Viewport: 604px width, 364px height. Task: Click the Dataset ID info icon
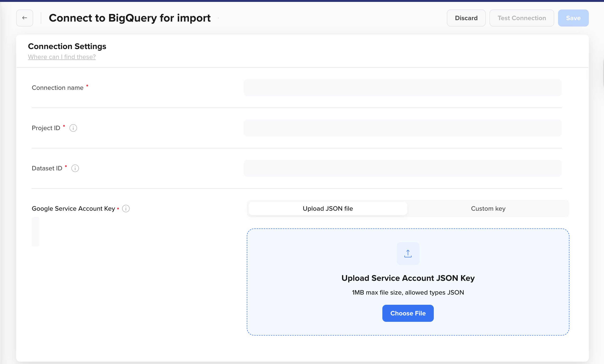(x=75, y=168)
